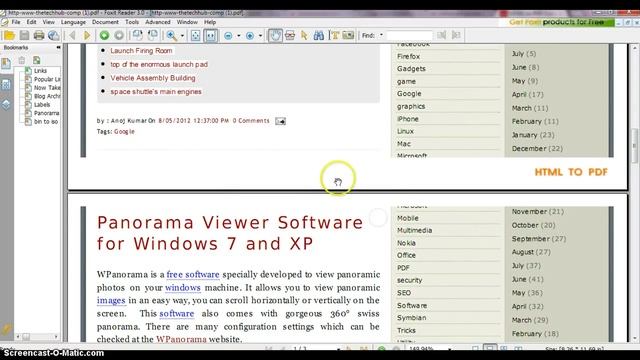
Task: Open the space shuttle's main engines link
Action: 156,91
